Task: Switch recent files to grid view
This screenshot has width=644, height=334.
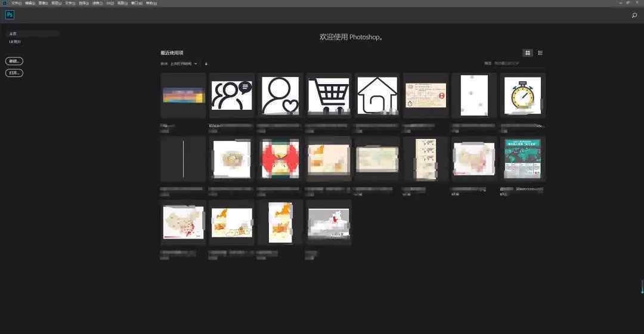Action: point(528,53)
